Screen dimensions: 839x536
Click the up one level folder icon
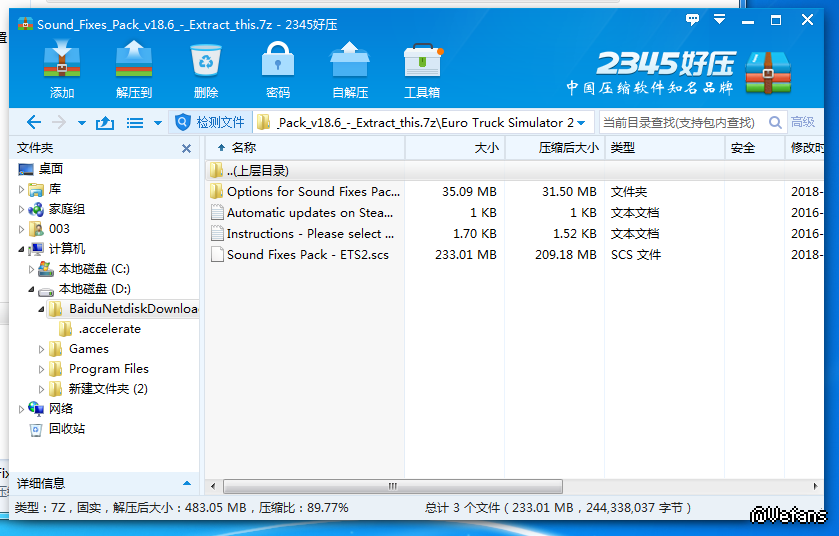(105, 123)
